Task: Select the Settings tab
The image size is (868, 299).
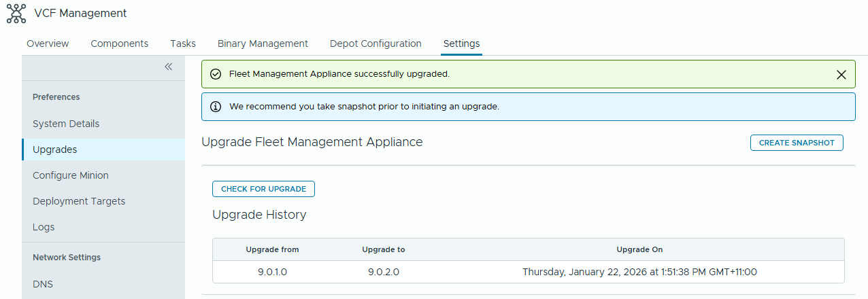Action: tap(461, 43)
